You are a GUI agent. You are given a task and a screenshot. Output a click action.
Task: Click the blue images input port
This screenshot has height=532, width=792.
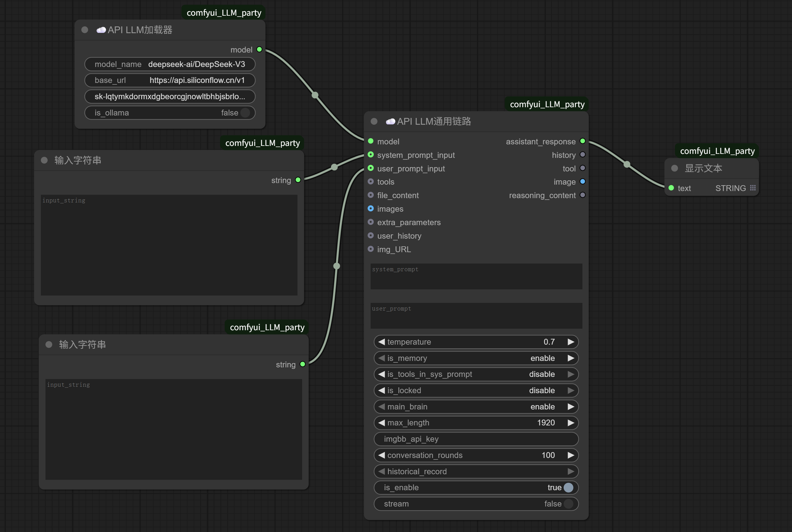[371, 209]
